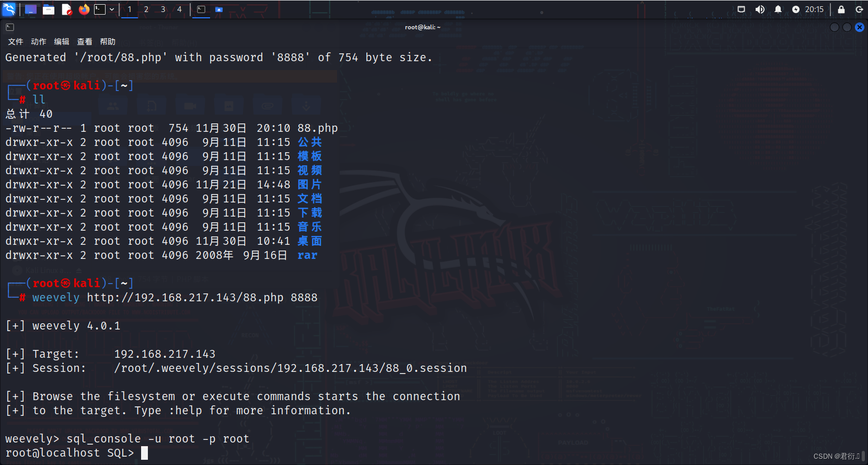The image size is (868, 465).
Task: Click the root@localhost SQL> prompt cursor
Action: coord(145,453)
